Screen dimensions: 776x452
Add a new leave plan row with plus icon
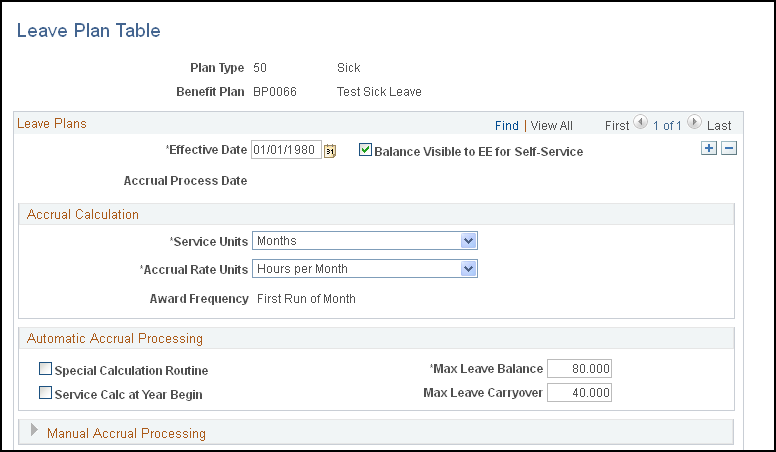tap(709, 148)
